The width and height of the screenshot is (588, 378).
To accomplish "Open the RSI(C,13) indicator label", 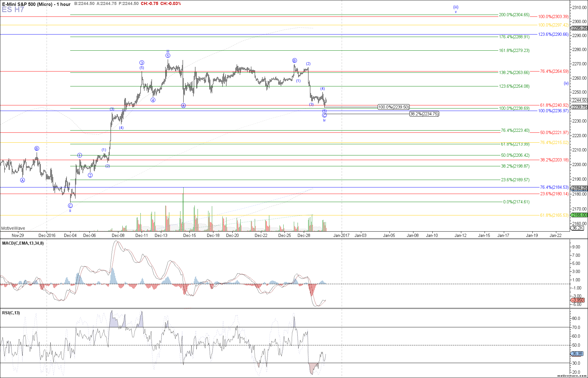I will coord(11,313).
